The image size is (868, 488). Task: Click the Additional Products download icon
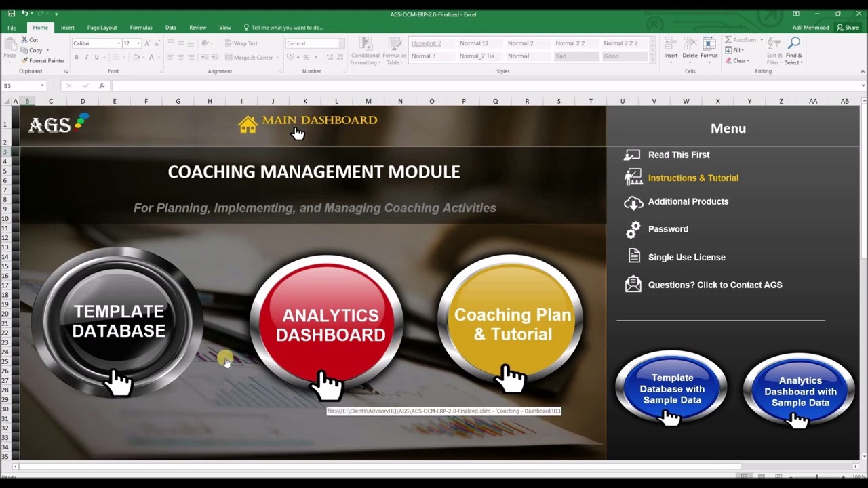point(633,202)
